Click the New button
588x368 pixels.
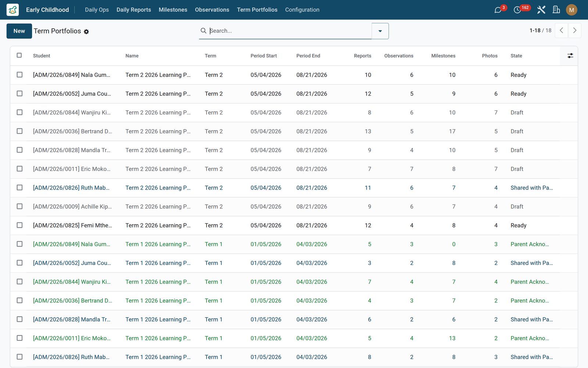point(19,31)
